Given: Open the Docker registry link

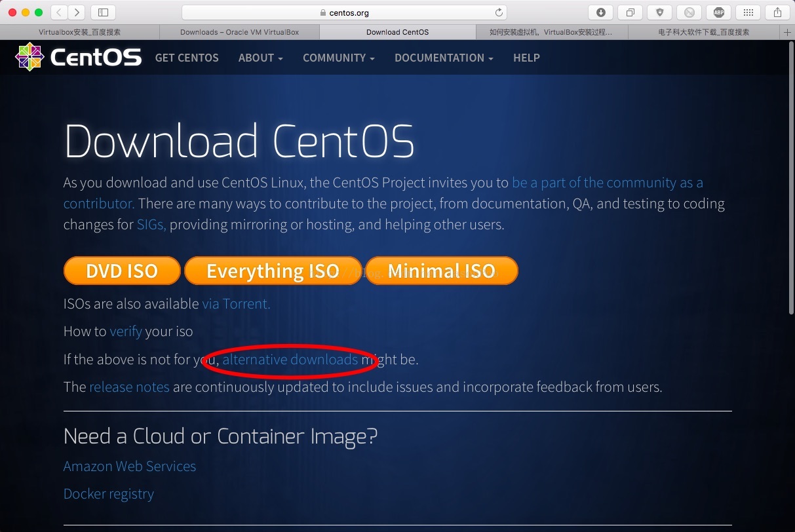Looking at the screenshot, I should coord(109,494).
